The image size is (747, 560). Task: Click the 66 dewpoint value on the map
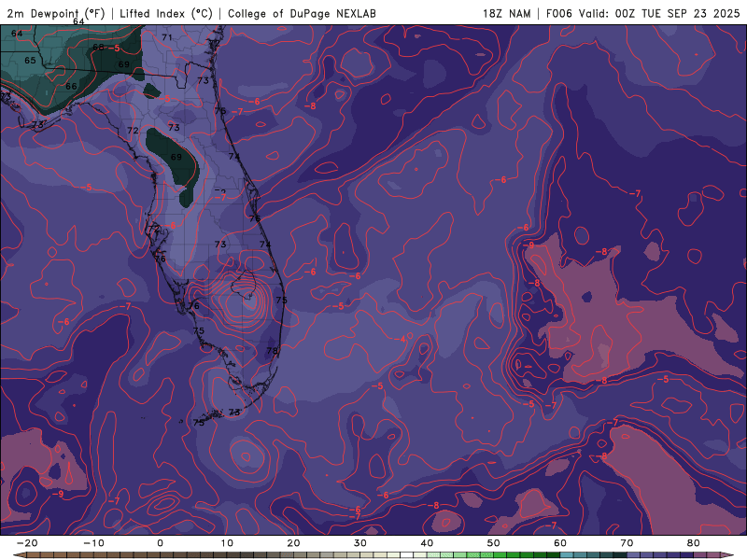point(71,86)
